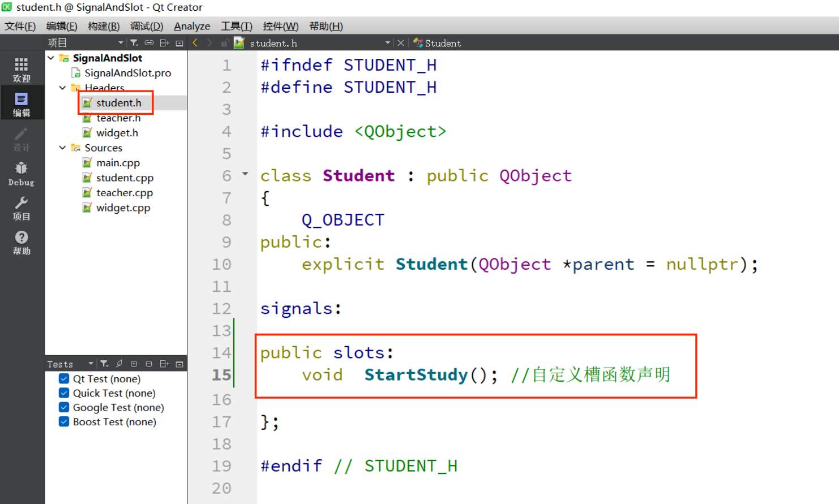Image resolution: width=839 pixels, height=504 pixels.
Task: Select teacher.cpp in project tree
Action: pos(125,193)
